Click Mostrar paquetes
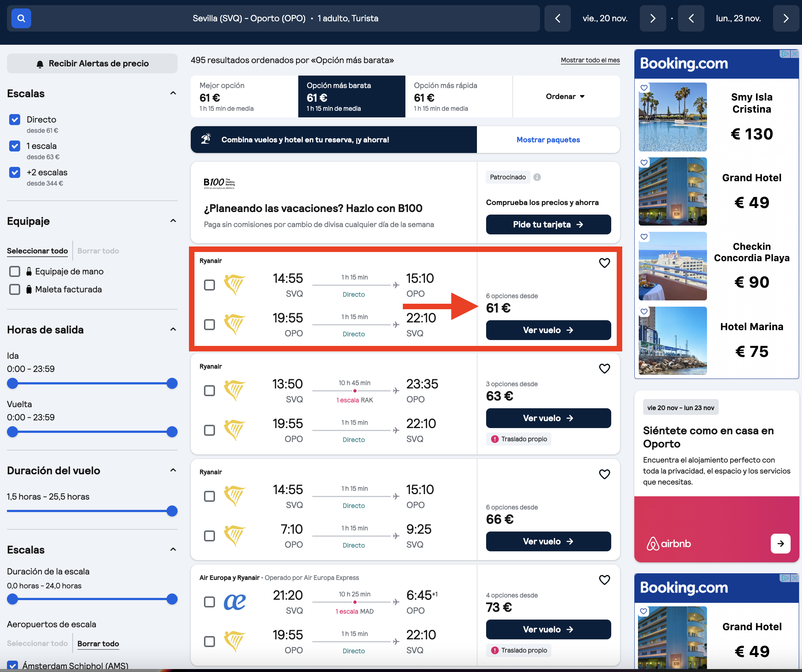Viewport: 802px width, 672px height. point(548,140)
